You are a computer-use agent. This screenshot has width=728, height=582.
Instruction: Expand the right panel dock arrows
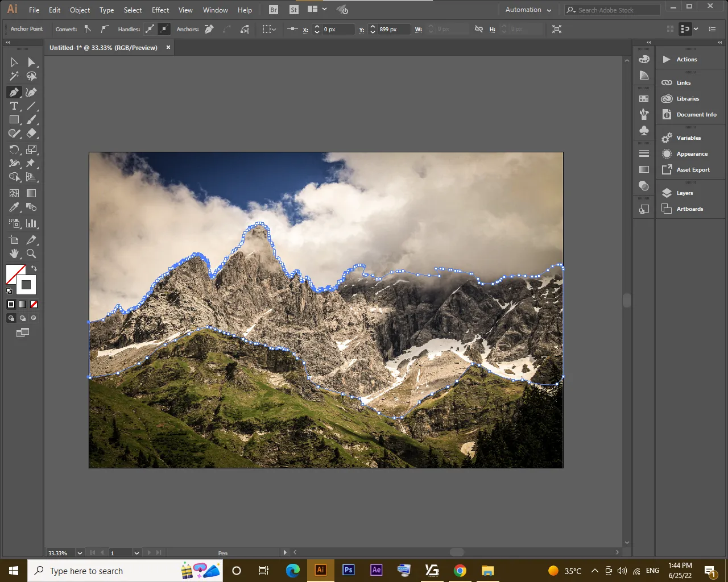[x=720, y=43]
